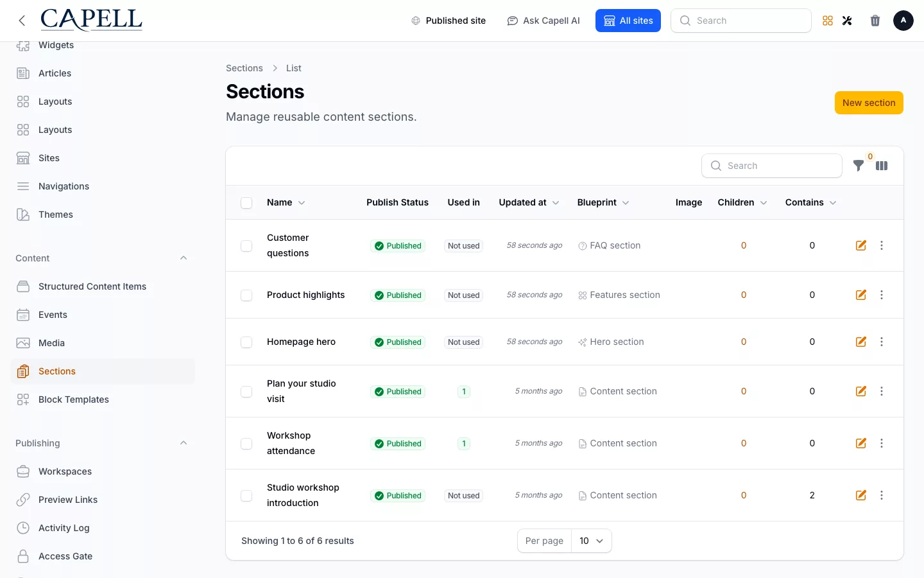Open more actions for Studio workshop introduction
924x578 pixels.
(882, 495)
